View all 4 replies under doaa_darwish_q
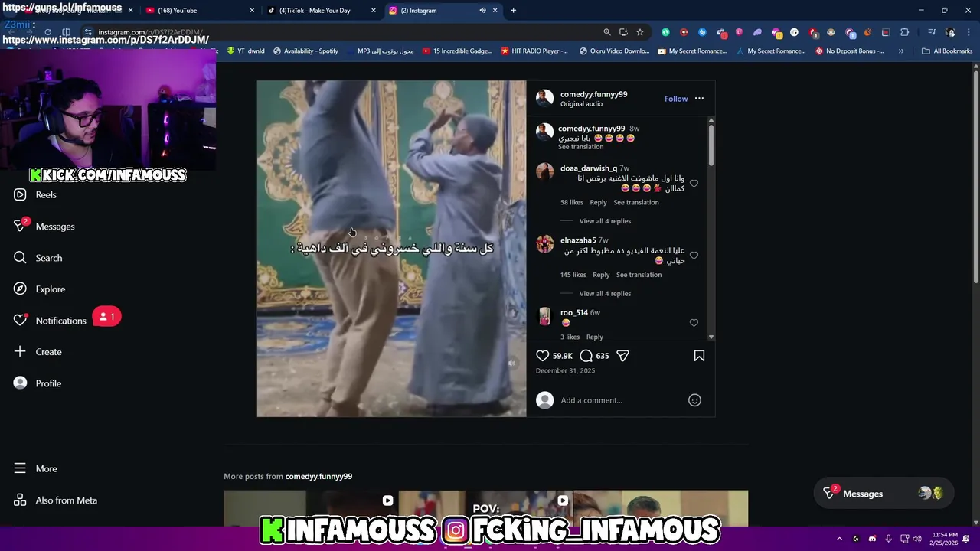 tap(605, 221)
